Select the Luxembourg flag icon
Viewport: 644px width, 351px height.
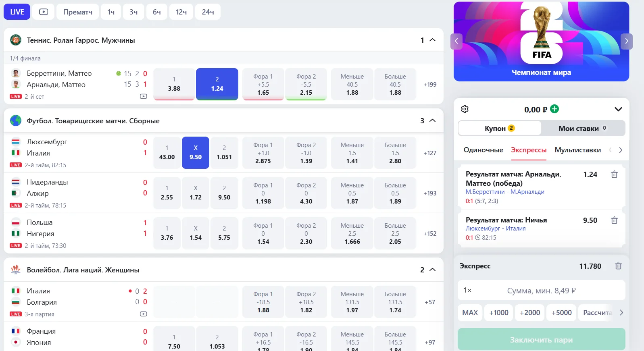pyautogui.click(x=16, y=142)
